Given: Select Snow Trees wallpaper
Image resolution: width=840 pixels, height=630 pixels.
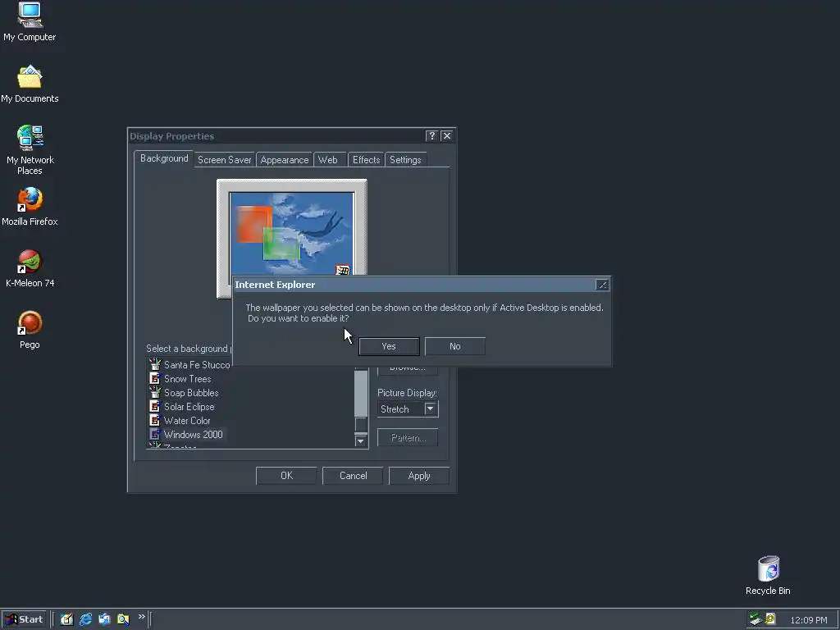Looking at the screenshot, I should coord(188,379).
